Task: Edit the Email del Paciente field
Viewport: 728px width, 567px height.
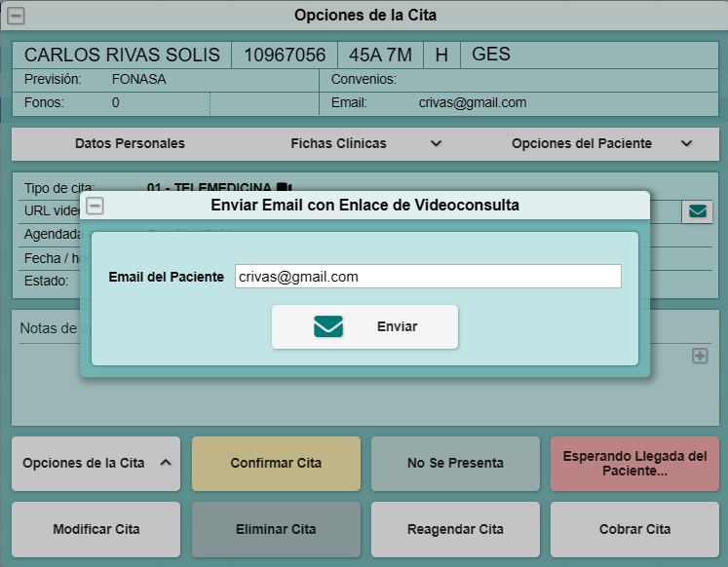Action: coord(428,277)
